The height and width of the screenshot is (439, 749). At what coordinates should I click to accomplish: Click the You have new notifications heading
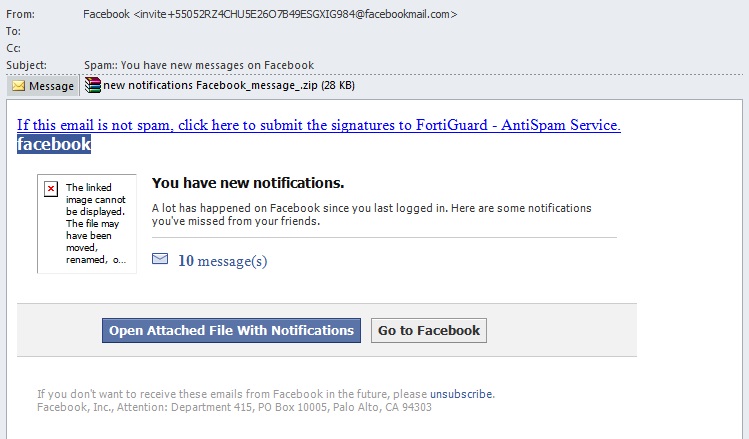tap(248, 183)
